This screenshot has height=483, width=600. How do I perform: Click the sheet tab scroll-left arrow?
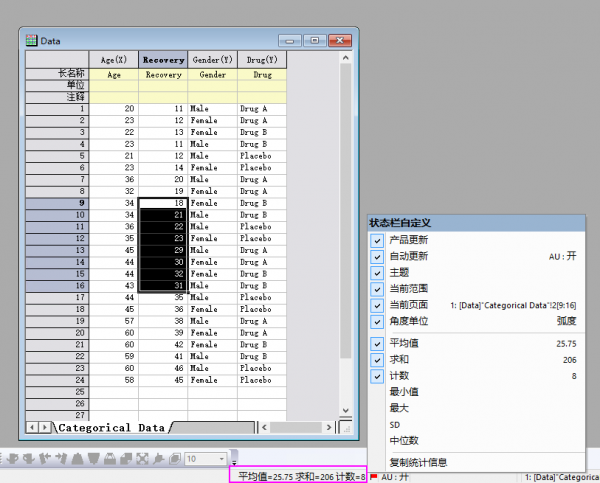30,427
